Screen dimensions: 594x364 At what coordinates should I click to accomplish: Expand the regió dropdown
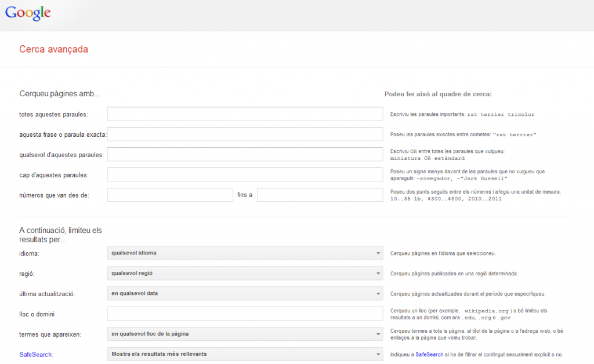pos(244,273)
